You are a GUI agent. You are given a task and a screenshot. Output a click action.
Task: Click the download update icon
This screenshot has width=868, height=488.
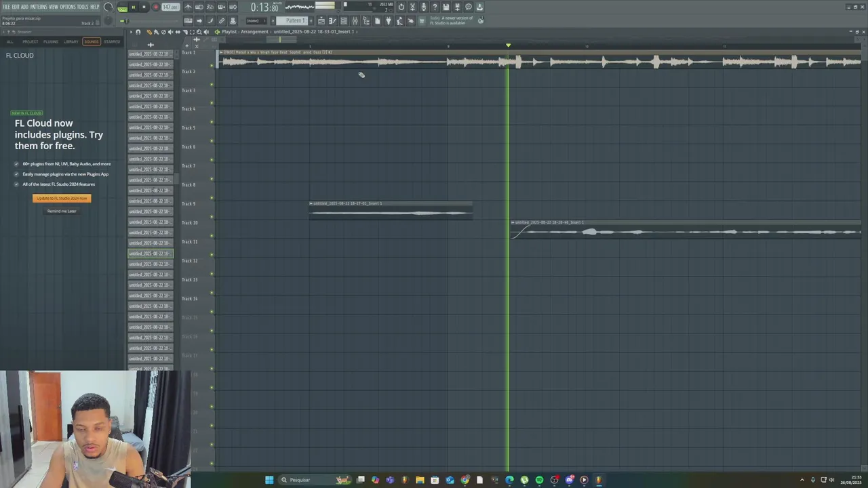(x=479, y=7)
